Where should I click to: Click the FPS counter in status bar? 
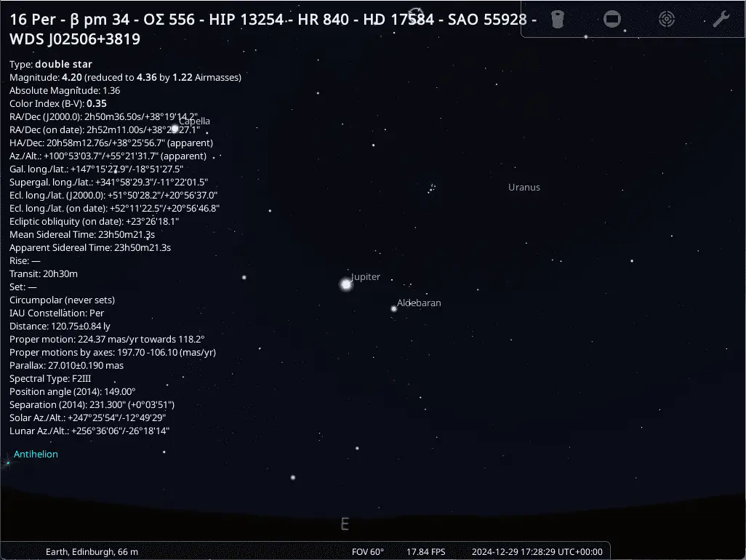coord(426,552)
